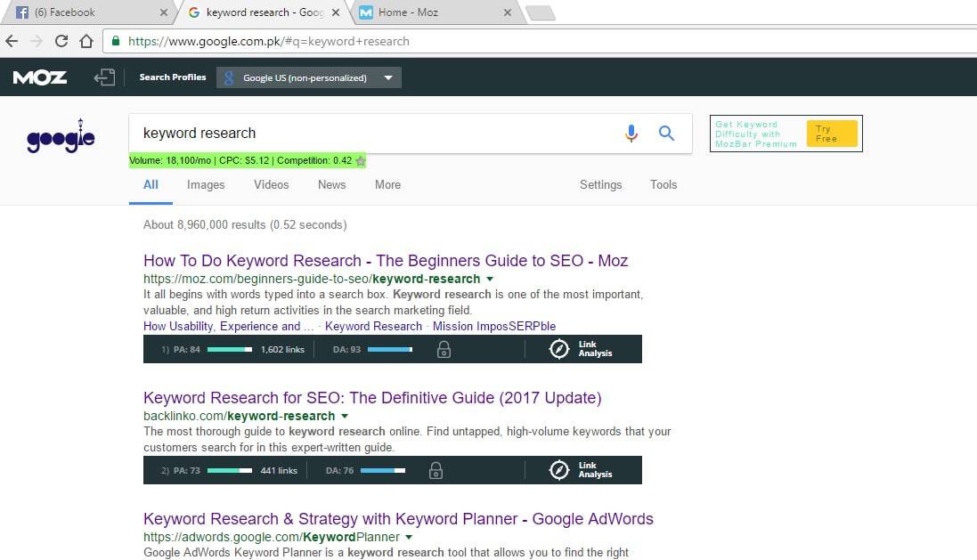Click the browser address bar URL
The image size is (977, 560).
269,41
